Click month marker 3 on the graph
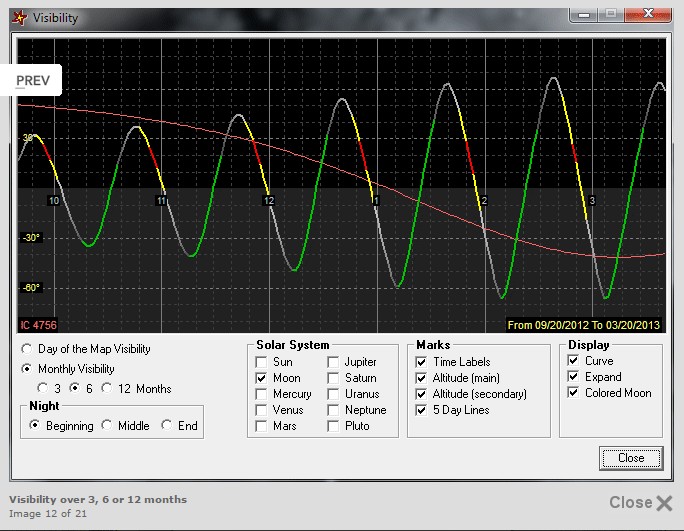684x531 pixels. (592, 201)
